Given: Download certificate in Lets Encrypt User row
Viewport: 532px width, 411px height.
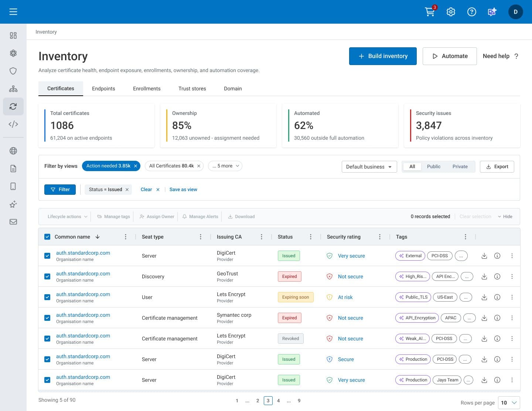Looking at the screenshot, I should (x=484, y=297).
